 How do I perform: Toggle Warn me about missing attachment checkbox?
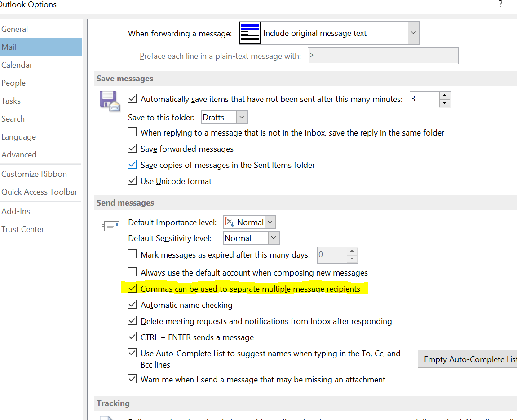132,379
